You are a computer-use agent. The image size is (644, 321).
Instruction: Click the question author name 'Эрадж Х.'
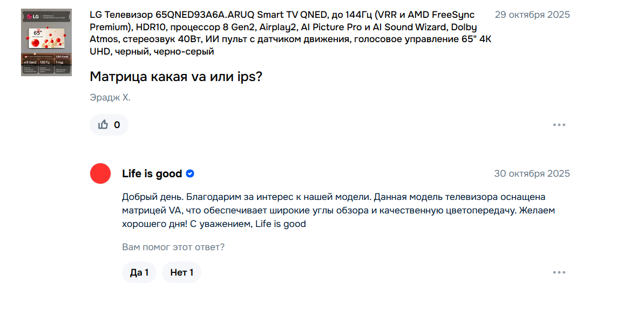110,98
